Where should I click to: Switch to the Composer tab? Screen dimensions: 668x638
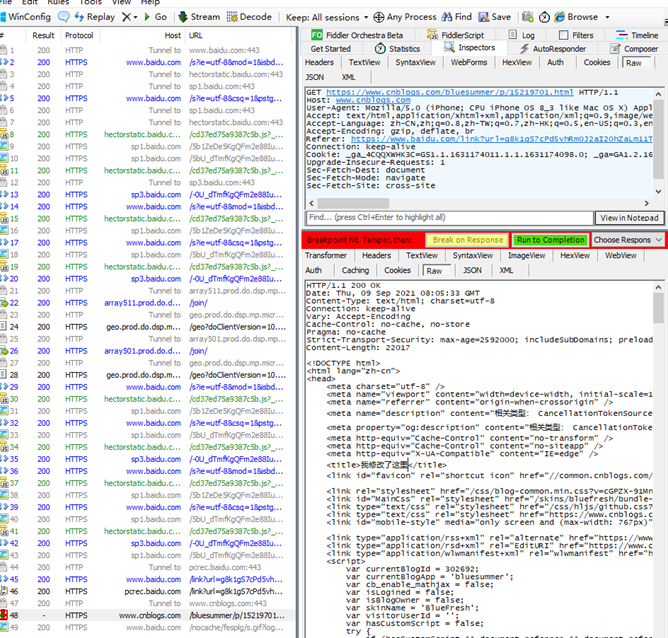634,49
